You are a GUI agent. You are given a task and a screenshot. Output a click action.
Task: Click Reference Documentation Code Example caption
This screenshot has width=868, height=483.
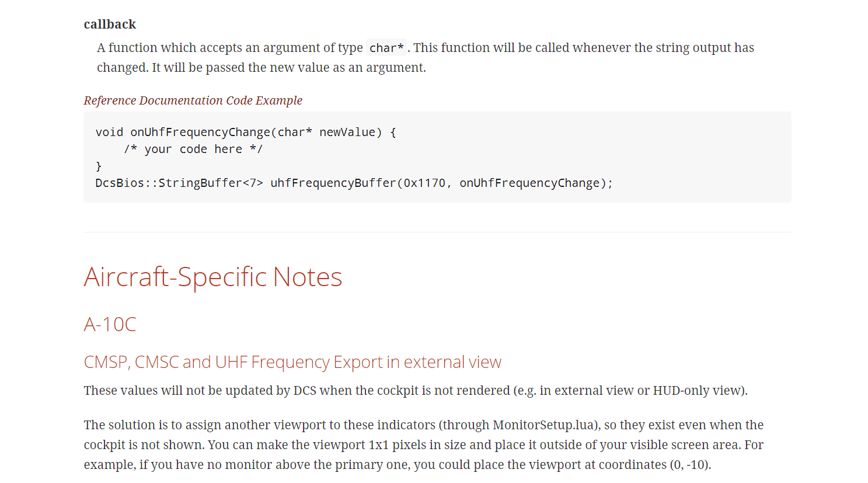point(193,100)
